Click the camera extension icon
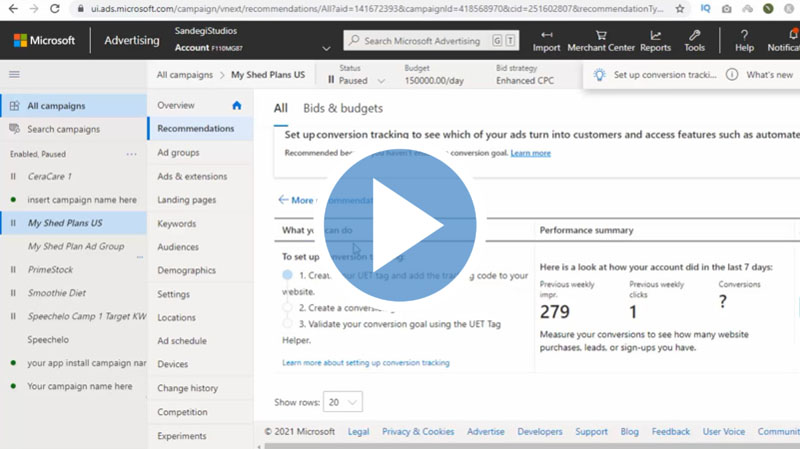 pyautogui.click(x=727, y=9)
